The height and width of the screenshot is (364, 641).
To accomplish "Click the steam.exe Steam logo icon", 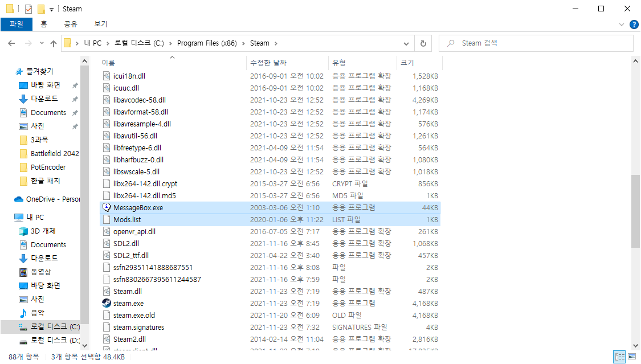I will (107, 303).
